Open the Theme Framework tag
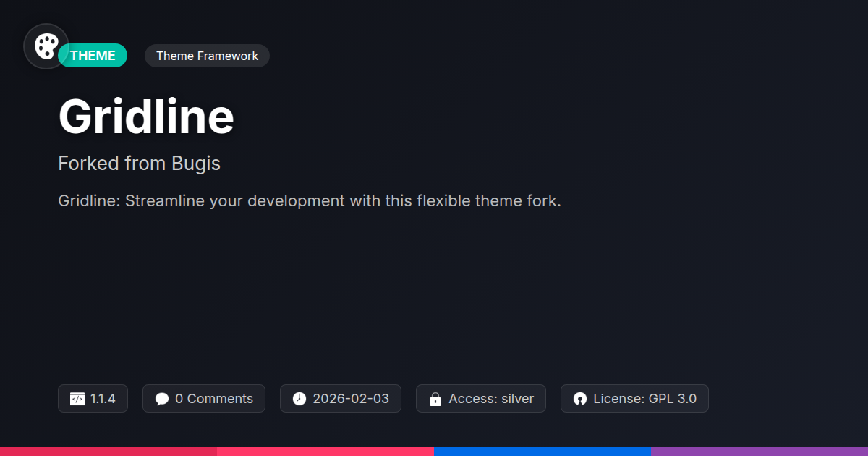This screenshot has width=868, height=456. 207,56
